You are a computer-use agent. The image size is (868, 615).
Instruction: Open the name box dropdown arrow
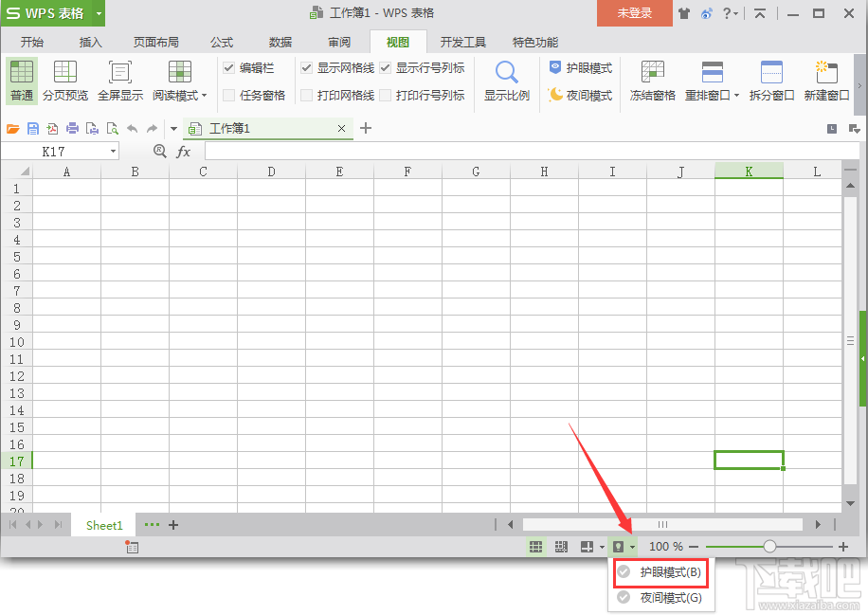[x=113, y=150]
